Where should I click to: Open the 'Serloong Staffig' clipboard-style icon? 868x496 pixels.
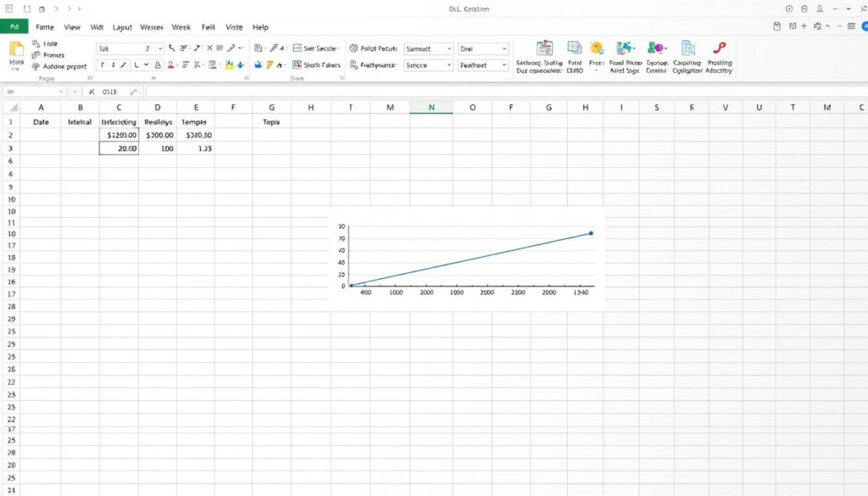click(x=545, y=48)
